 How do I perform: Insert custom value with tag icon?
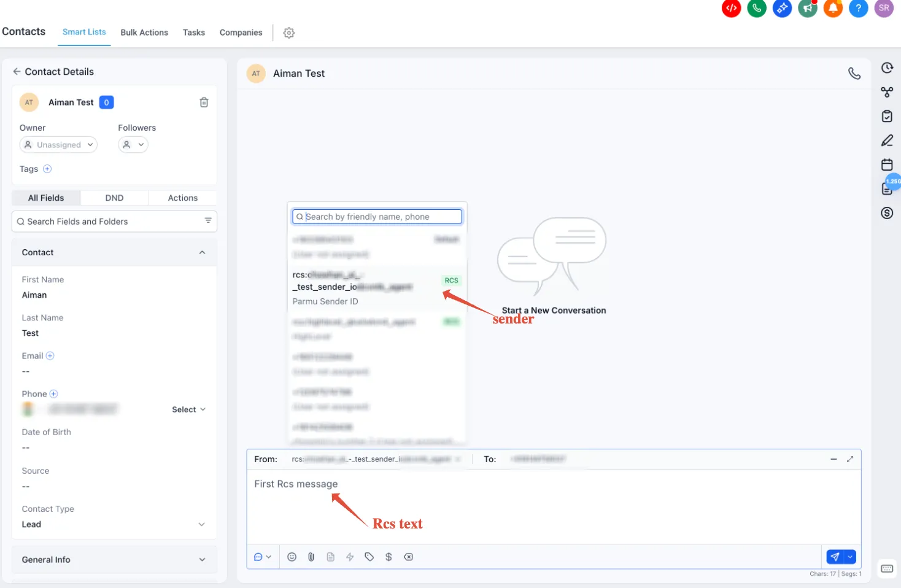(369, 557)
